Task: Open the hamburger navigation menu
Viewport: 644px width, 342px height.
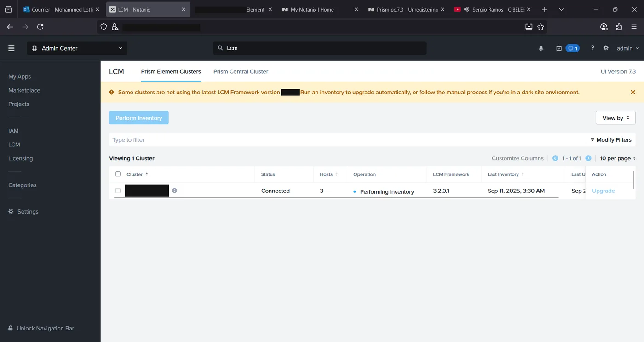Action: pyautogui.click(x=11, y=48)
